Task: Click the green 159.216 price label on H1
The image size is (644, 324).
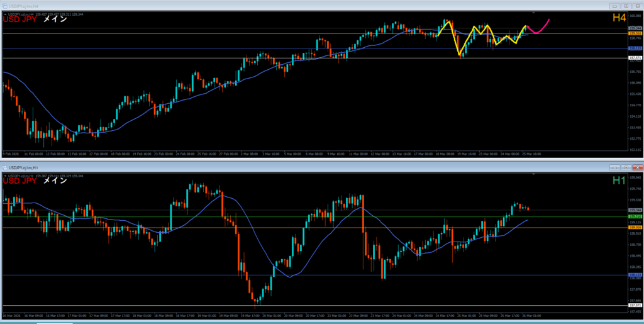Action: (x=635, y=216)
